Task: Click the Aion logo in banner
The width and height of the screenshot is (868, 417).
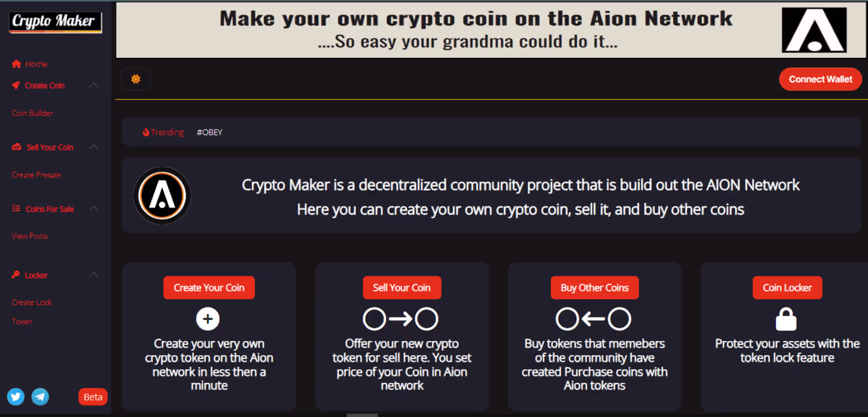Action: (814, 29)
